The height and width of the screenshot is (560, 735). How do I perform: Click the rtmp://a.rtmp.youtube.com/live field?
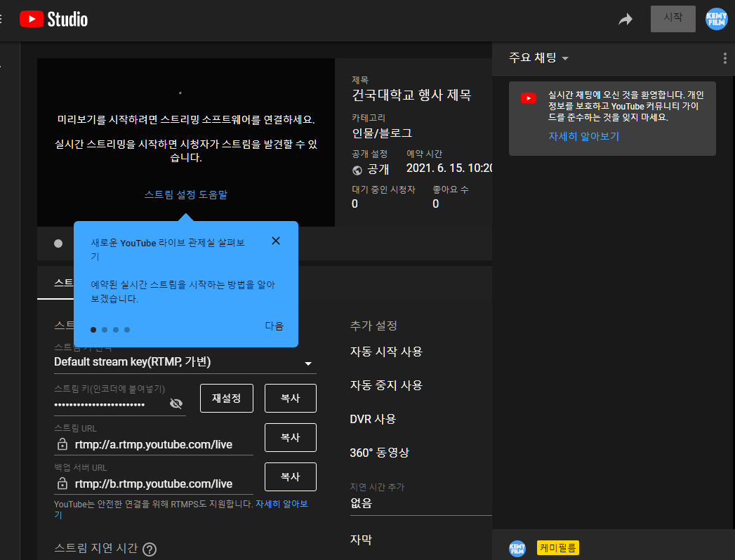pos(154,445)
